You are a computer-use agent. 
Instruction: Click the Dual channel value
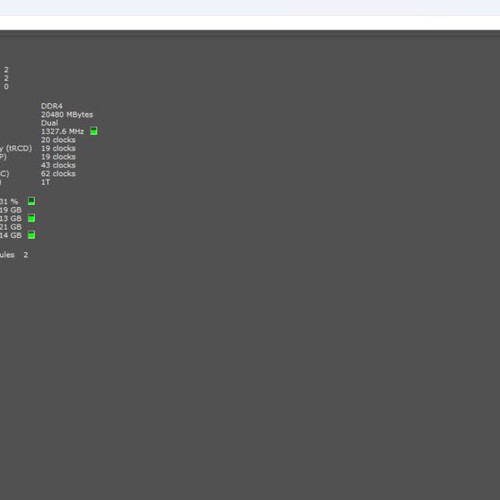pyautogui.click(x=49, y=123)
